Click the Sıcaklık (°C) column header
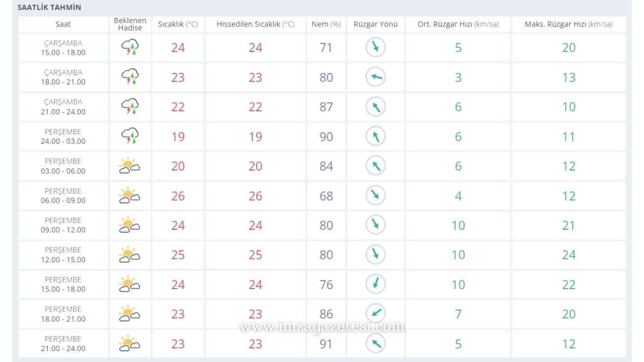 (x=178, y=24)
